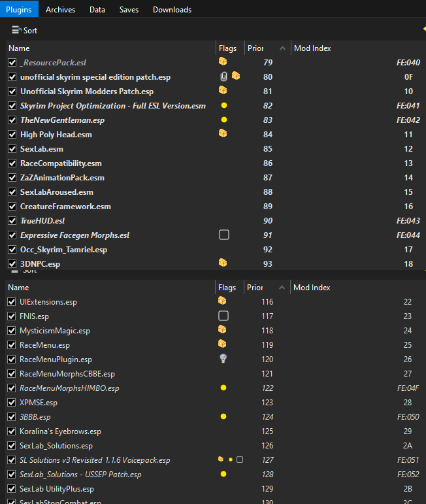Switch to the Saves tab
The width and height of the screenshot is (426, 504).
129,10
